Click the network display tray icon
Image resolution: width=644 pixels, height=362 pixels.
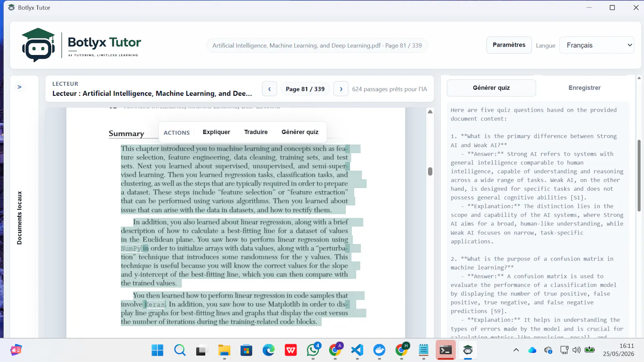pyautogui.click(x=564, y=350)
